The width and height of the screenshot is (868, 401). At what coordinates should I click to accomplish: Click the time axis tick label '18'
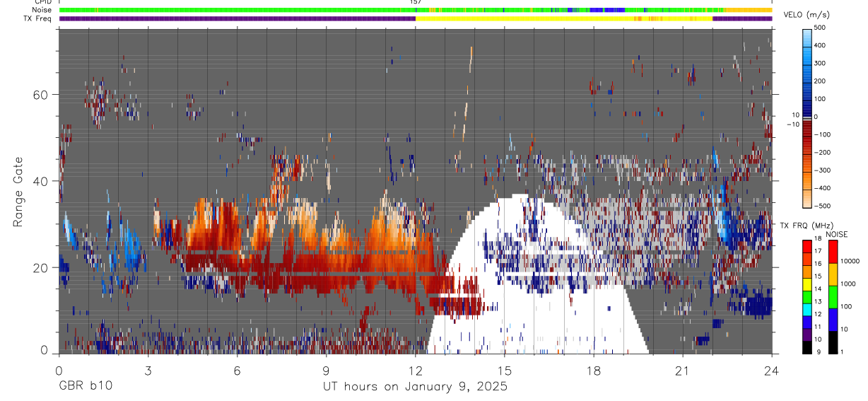[594, 370]
